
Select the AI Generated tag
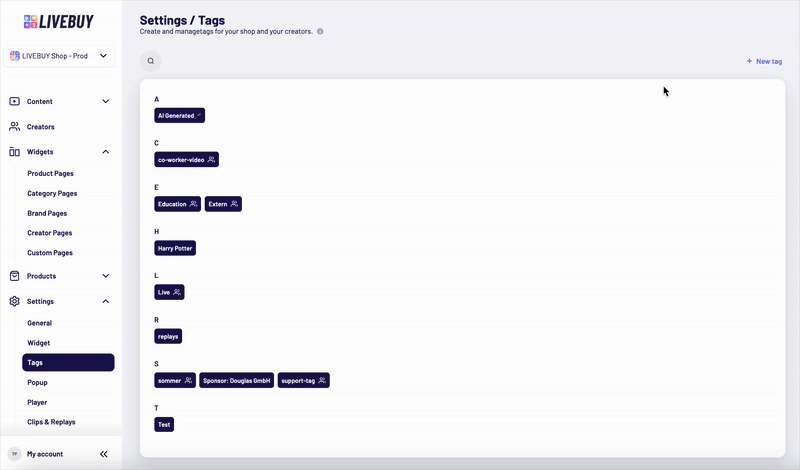point(180,115)
